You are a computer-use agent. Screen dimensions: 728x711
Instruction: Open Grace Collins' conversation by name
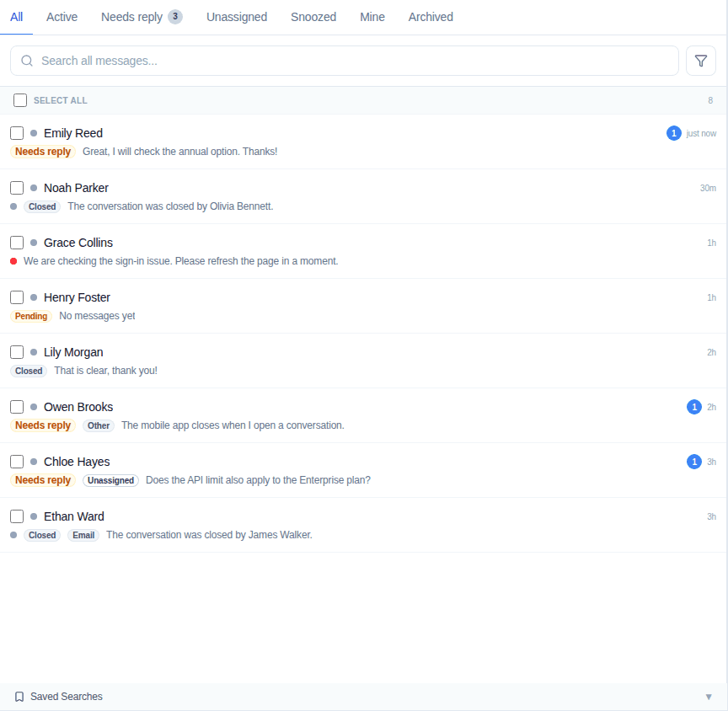coord(78,243)
